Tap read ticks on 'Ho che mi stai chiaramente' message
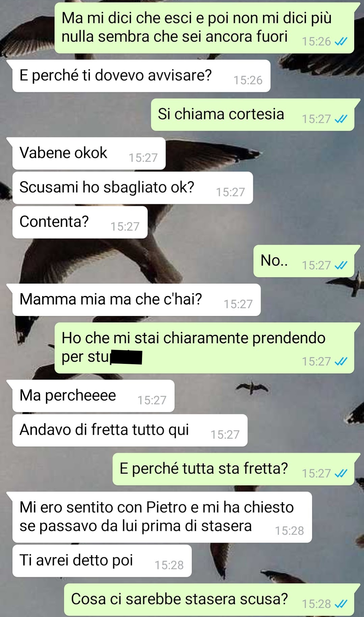This screenshot has height=617, width=364. (341, 361)
